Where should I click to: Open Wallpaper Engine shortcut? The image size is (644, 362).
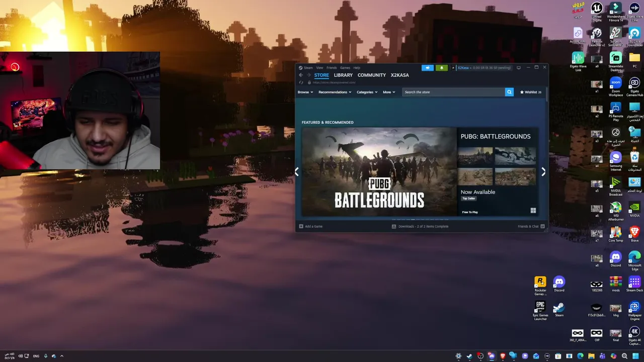pyautogui.click(x=634, y=311)
